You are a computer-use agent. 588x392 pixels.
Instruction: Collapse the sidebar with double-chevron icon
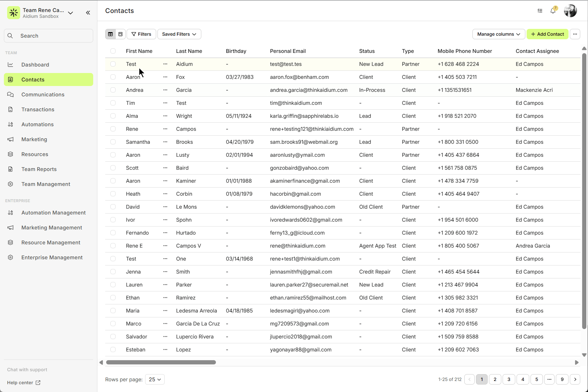click(88, 13)
